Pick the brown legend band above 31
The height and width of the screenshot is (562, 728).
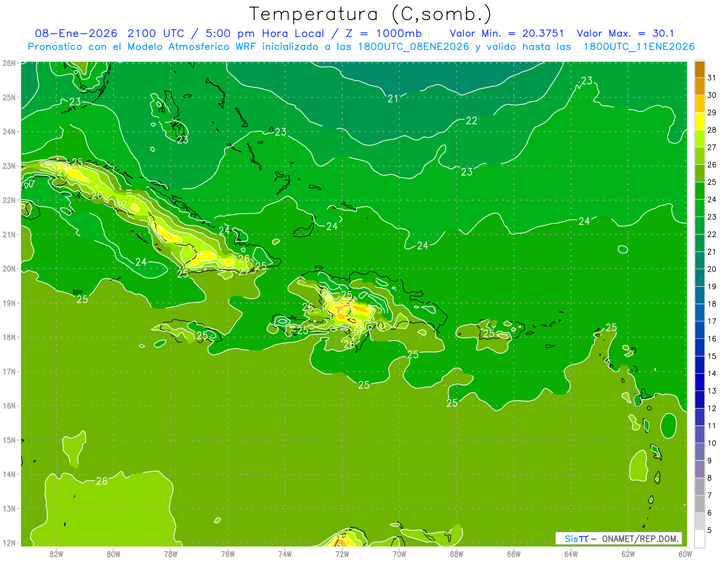[x=699, y=69]
